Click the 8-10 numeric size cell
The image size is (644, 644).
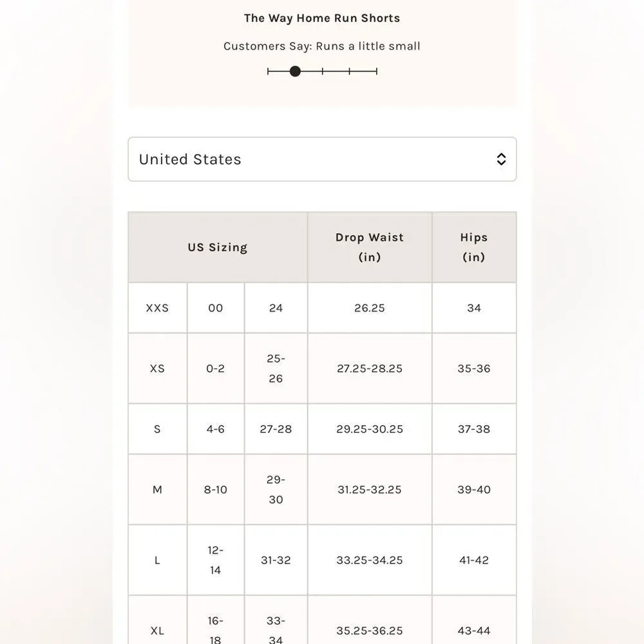(x=216, y=489)
